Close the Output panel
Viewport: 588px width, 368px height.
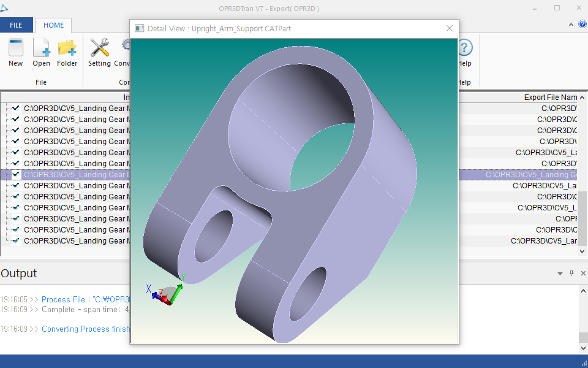tap(584, 274)
